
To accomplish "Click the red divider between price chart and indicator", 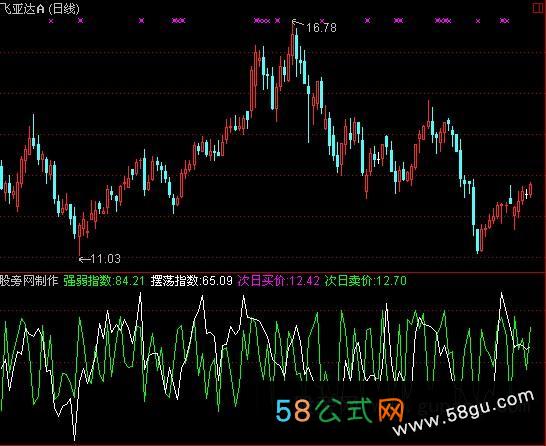I will [x=273, y=272].
